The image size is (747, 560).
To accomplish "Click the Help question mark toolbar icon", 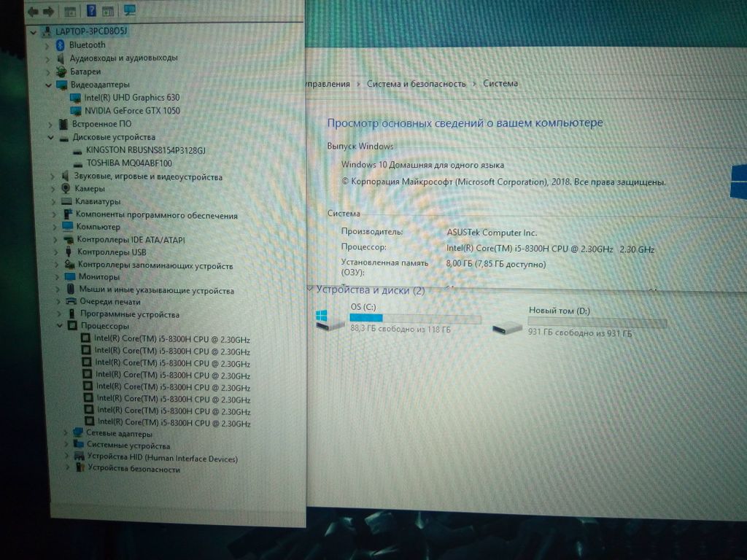I will tap(91, 10).
